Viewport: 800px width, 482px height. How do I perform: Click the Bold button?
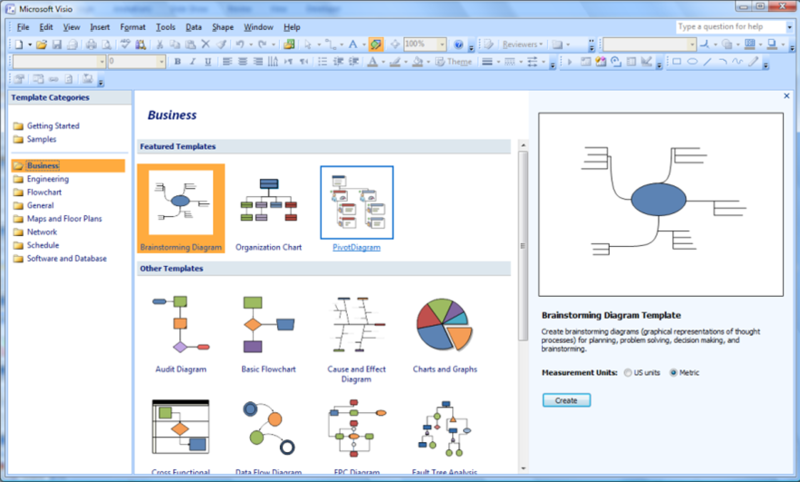click(x=178, y=62)
